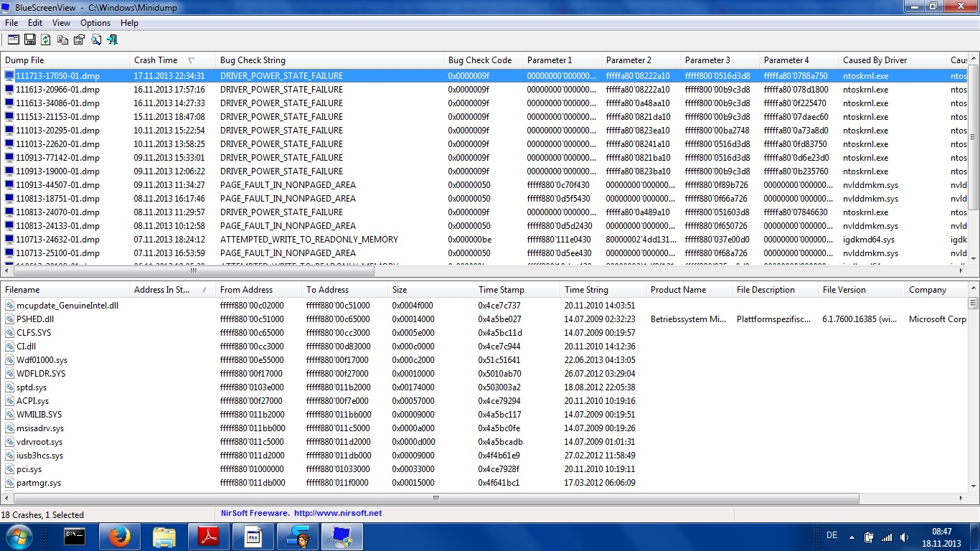This screenshot has height=551, width=980.
Task: Click the Copy Selected Items toolbar icon
Action: [x=63, y=39]
